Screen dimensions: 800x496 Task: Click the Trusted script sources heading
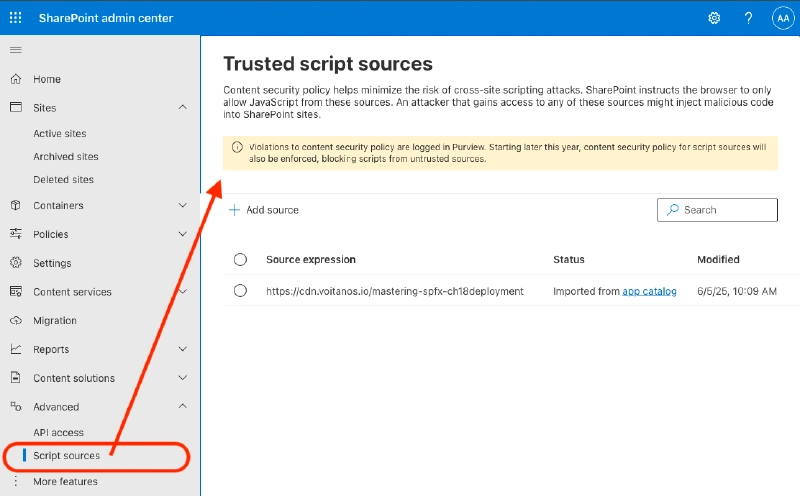pos(328,64)
